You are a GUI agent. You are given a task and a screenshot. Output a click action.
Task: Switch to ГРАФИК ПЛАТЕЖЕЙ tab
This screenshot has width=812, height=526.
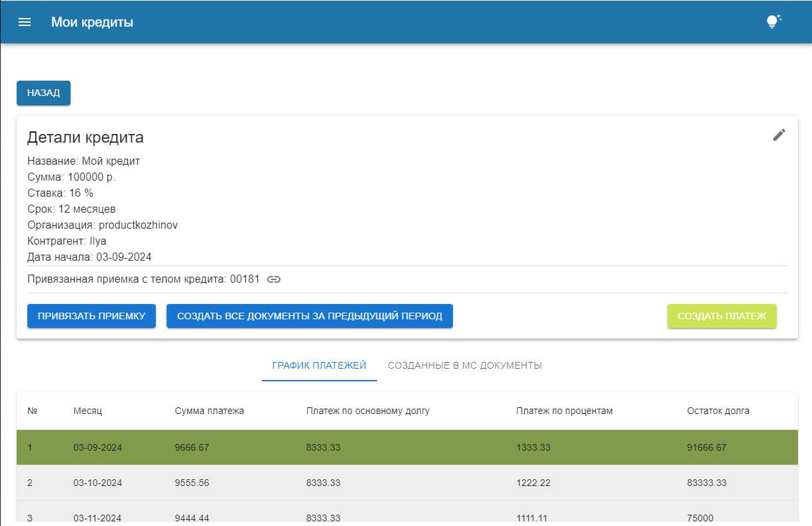(319, 365)
